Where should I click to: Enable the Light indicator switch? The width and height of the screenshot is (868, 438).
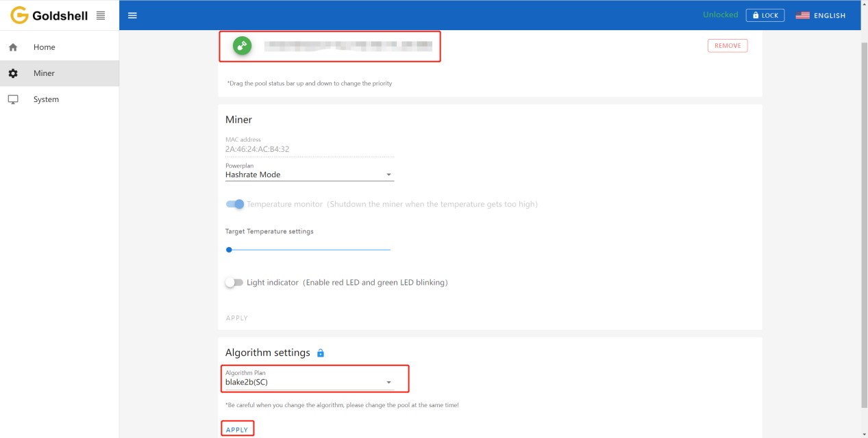pyautogui.click(x=234, y=282)
